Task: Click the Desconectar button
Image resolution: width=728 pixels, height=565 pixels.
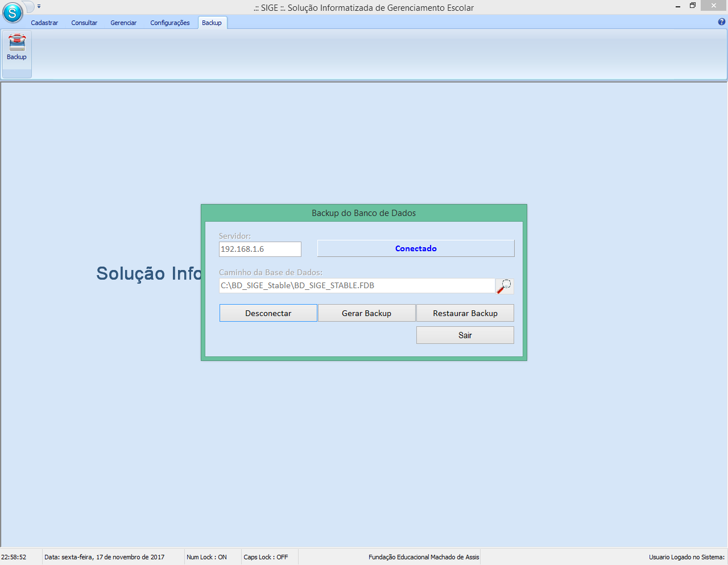Action: (268, 313)
